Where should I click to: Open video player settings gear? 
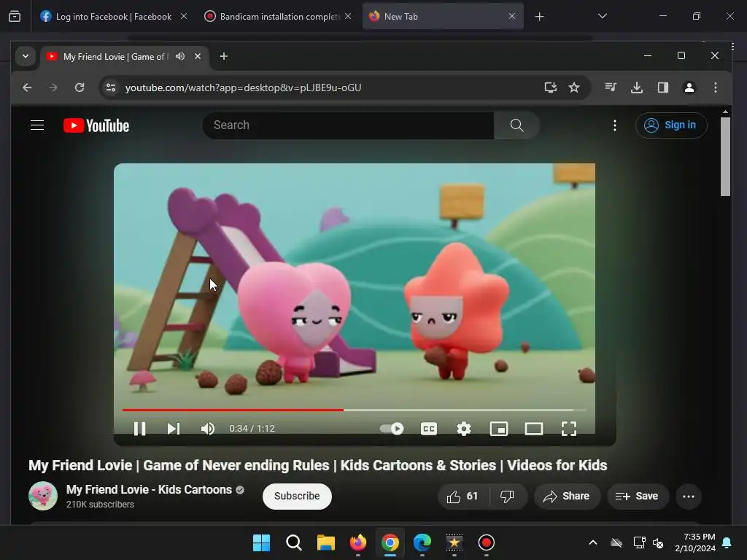pyautogui.click(x=463, y=429)
